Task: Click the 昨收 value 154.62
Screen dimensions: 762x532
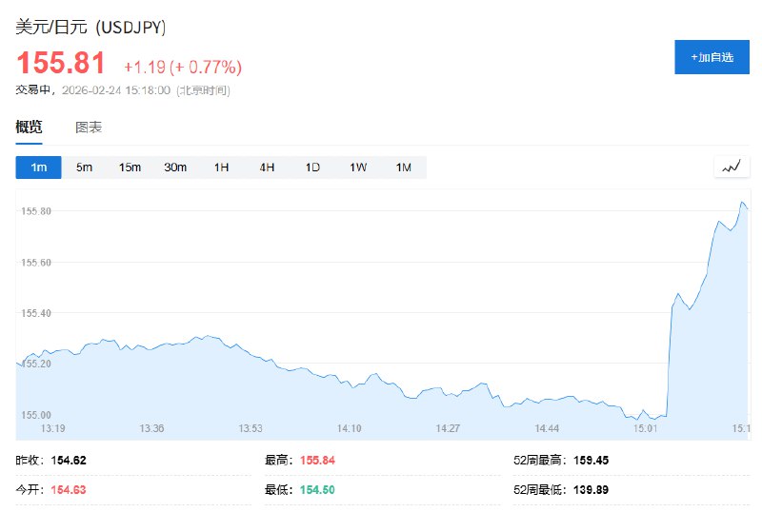Action: pyautogui.click(x=69, y=461)
